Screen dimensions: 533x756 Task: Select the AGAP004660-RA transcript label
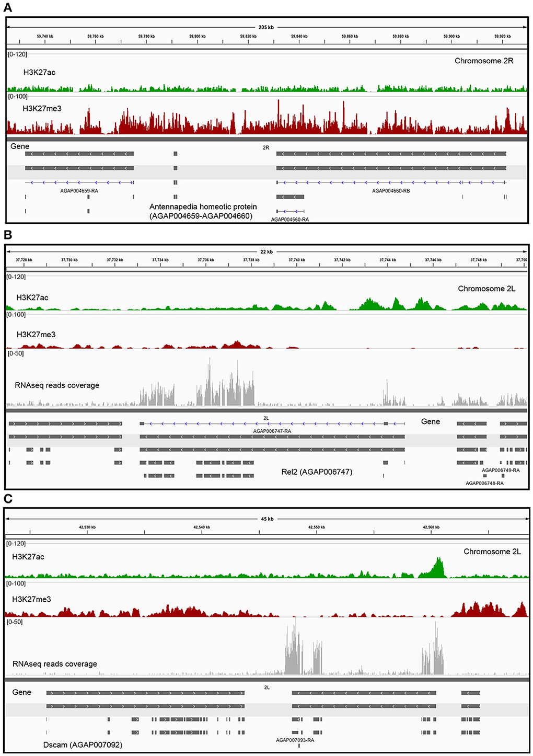coord(290,220)
